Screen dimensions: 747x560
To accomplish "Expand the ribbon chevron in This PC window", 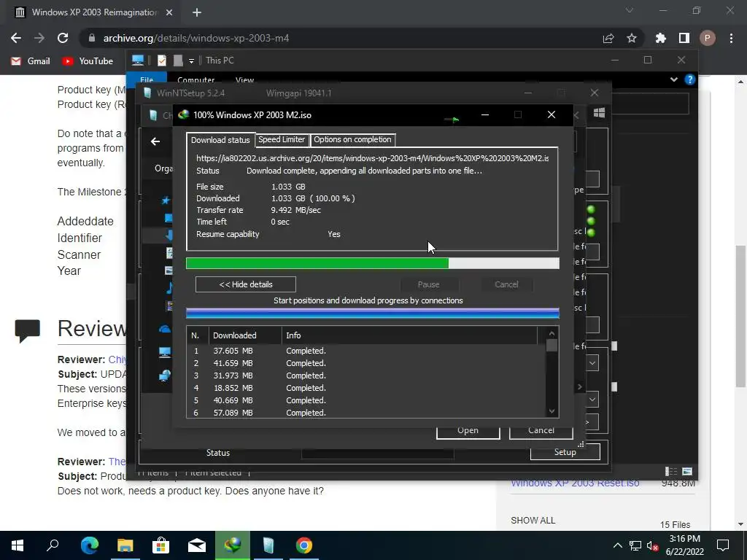I will click(673, 79).
